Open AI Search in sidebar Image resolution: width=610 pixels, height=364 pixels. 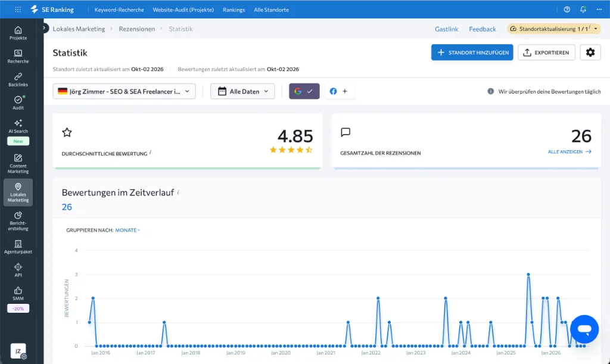point(18,126)
